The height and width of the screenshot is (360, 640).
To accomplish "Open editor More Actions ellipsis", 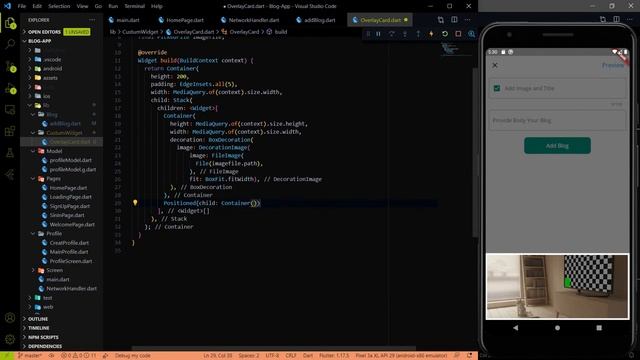I will tap(467, 20).
